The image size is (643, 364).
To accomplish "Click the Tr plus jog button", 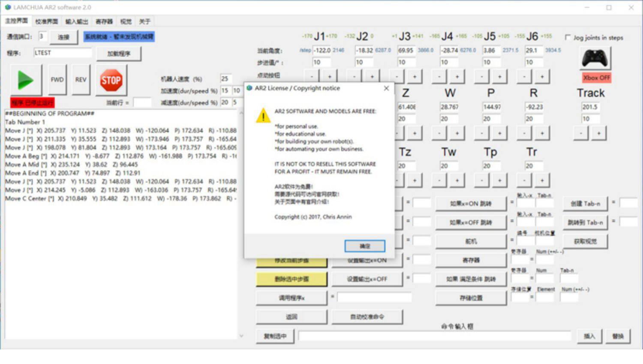I will click(x=542, y=180).
